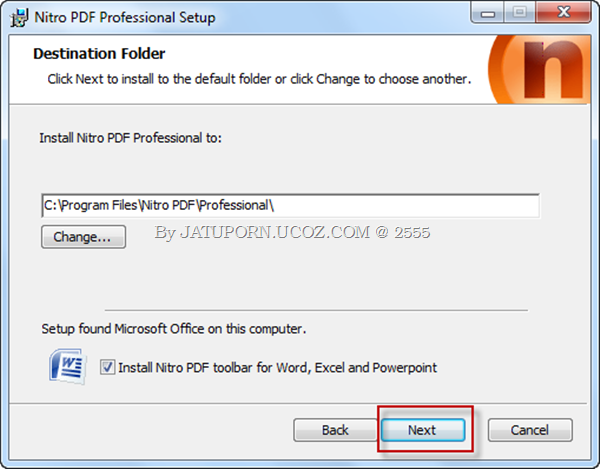Click the disabled maximize button
600x469 pixels.
(520, 13)
